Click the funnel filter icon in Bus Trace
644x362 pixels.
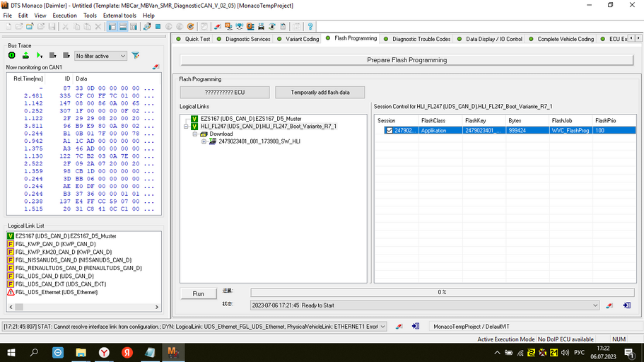(x=136, y=55)
